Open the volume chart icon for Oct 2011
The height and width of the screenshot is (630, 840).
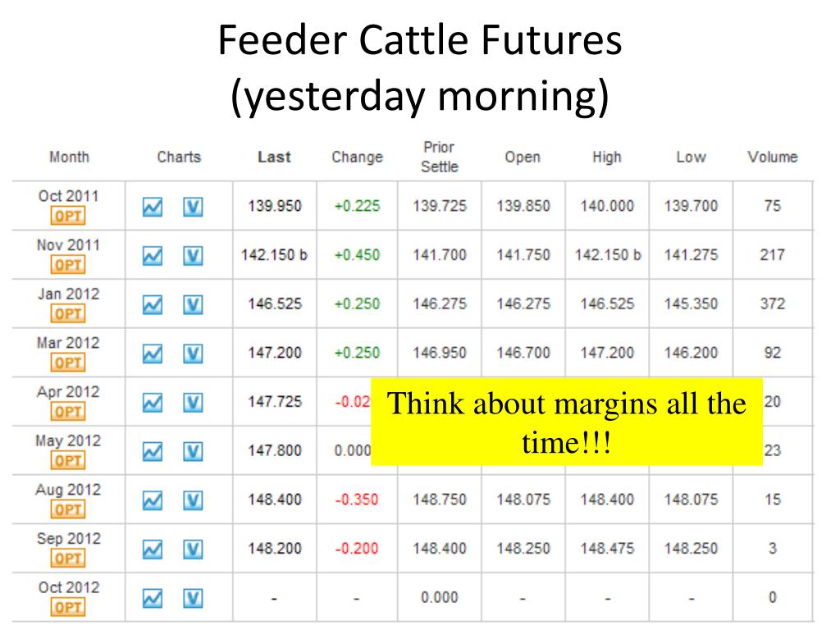click(193, 207)
